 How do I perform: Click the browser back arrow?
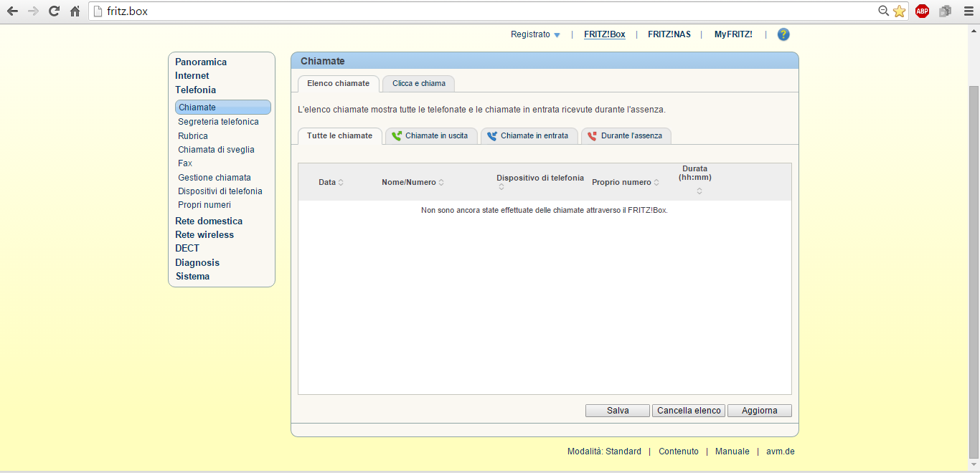click(12, 11)
